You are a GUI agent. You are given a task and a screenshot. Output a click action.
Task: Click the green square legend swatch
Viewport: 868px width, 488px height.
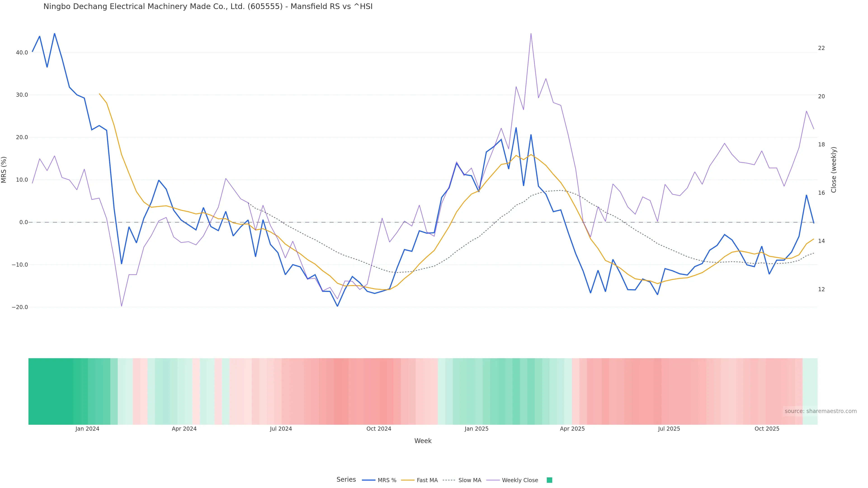click(549, 480)
